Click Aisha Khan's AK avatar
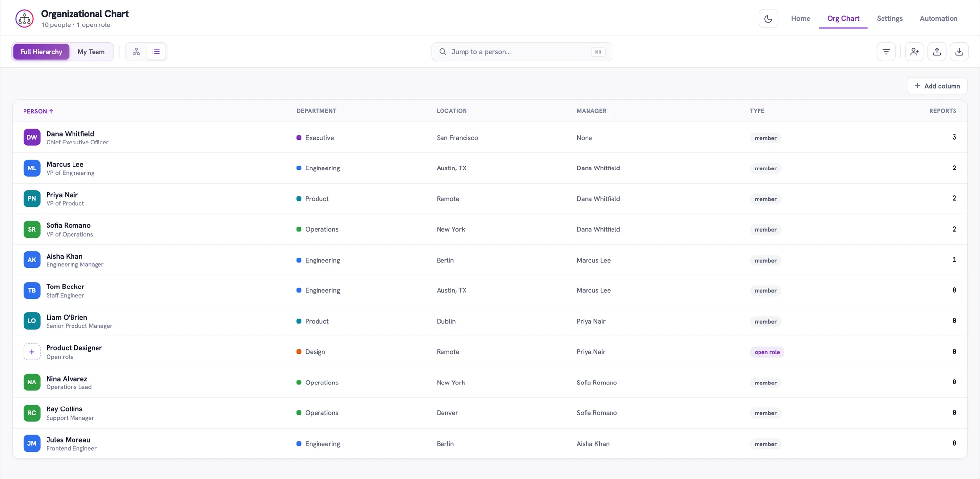 click(x=32, y=260)
